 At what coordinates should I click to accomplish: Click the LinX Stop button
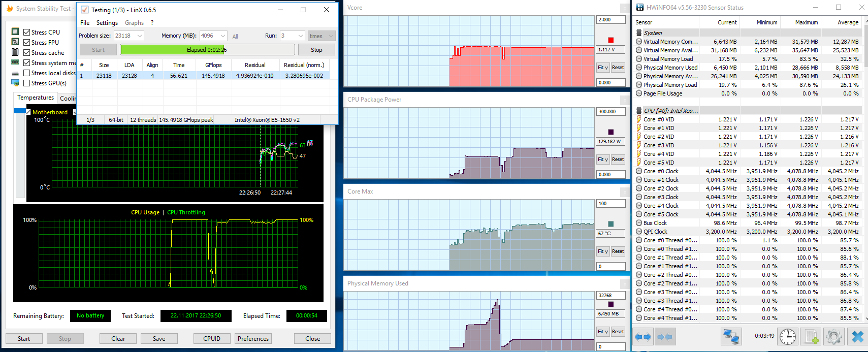(316, 50)
